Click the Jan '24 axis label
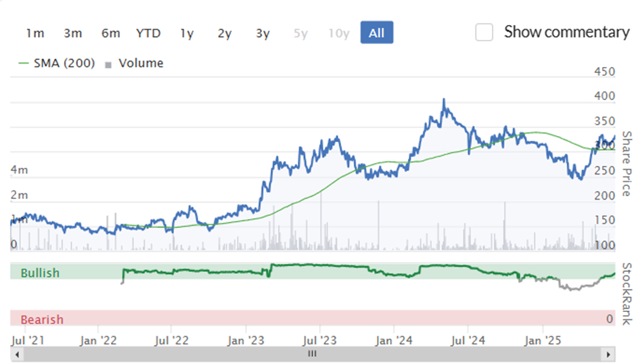636x364 pixels. tap(394, 340)
